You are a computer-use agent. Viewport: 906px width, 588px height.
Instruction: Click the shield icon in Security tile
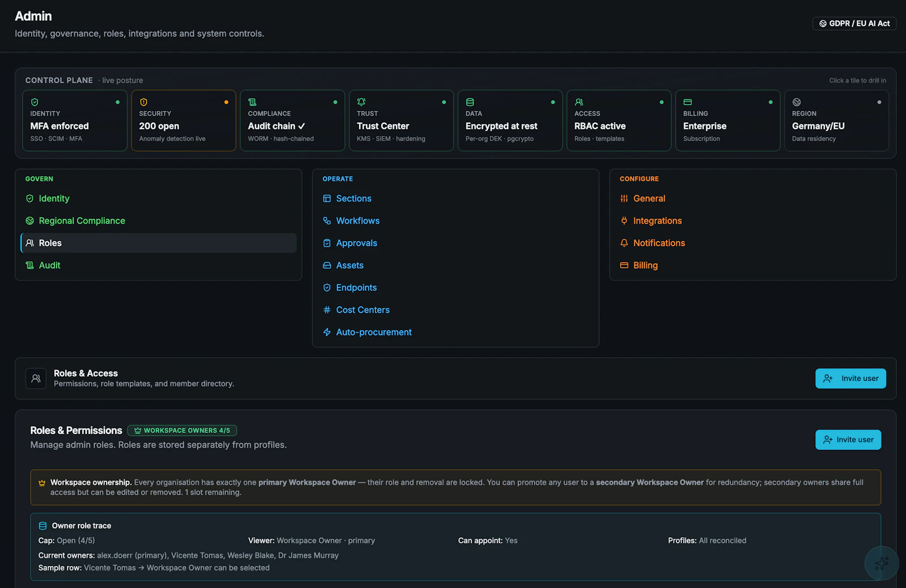pyautogui.click(x=143, y=102)
